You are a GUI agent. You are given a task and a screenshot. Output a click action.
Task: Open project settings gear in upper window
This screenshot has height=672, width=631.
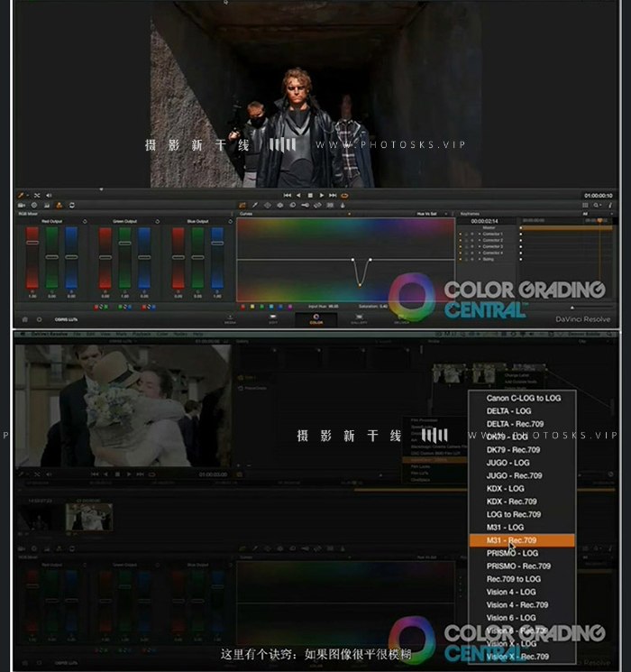point(40,319)
